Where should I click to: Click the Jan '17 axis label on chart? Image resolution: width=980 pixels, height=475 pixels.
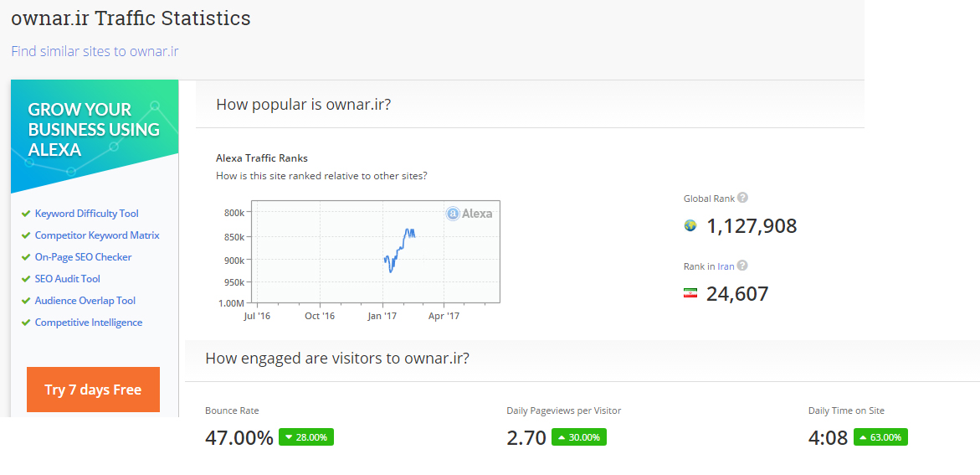[x=382, y=316]
